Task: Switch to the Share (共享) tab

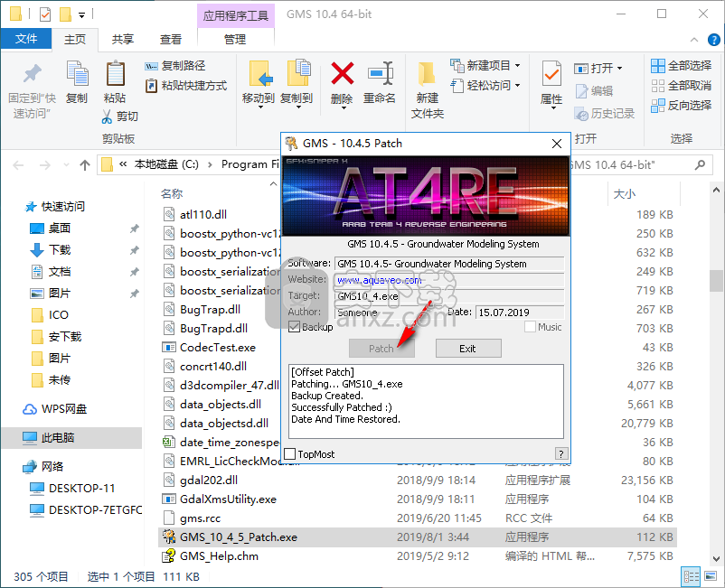Action: tap(123, 39)
